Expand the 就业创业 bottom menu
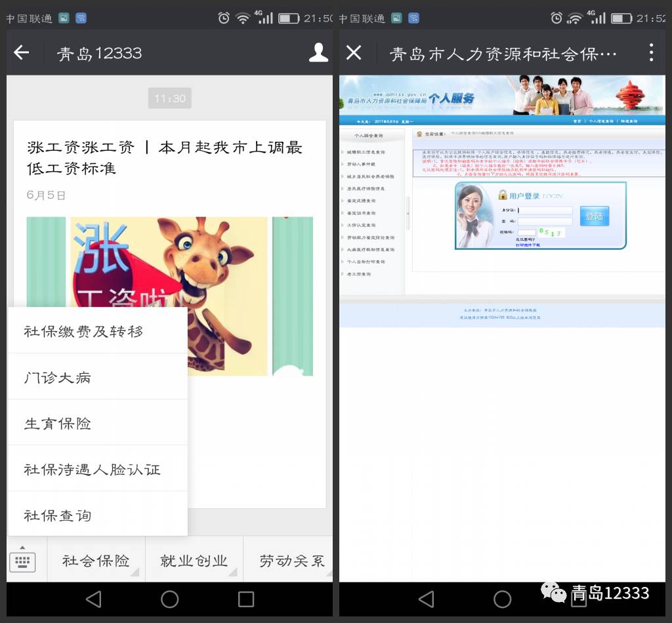The width and height of the screenshot is (672, 623). pos(194,561)
